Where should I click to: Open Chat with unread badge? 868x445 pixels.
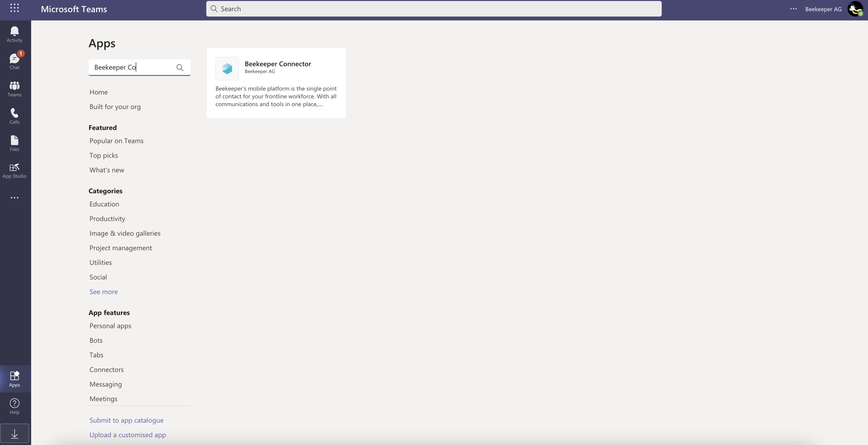coord(14,61)
